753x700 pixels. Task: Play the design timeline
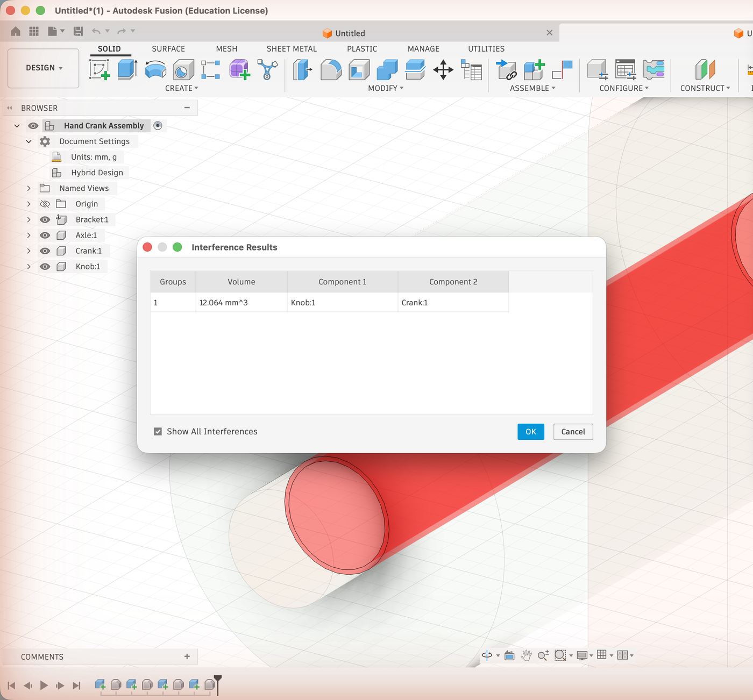click(x=44, y=685)
